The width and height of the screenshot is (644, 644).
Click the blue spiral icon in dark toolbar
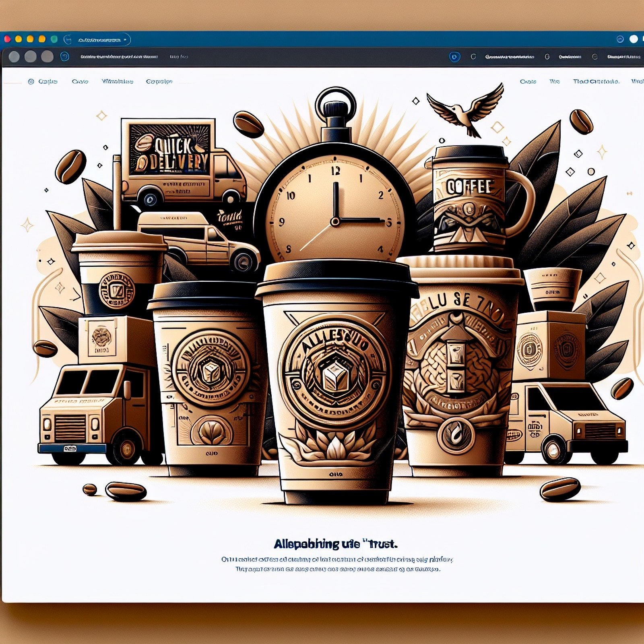click(x=64, y=57)
